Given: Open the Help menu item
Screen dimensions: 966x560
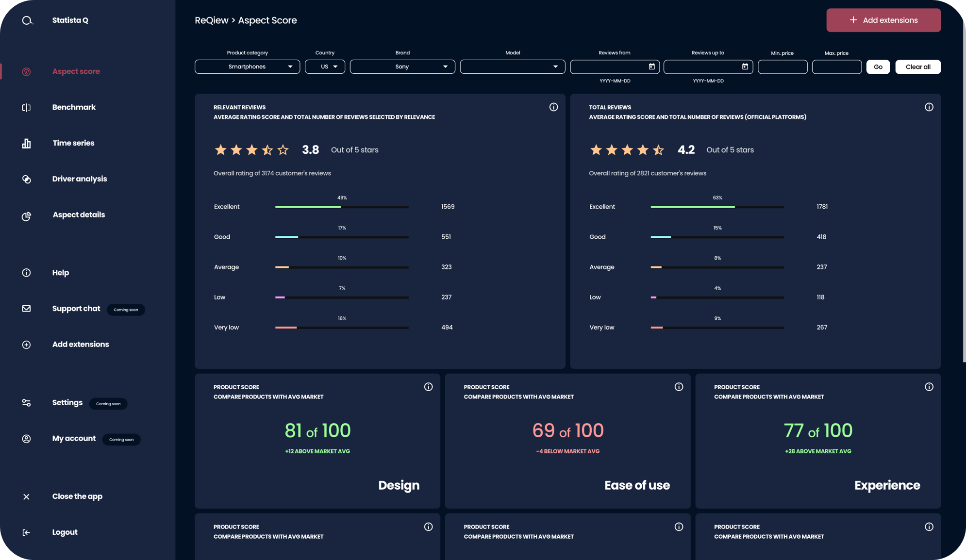Looking at the screenshot, I should [x=61, y=273].
